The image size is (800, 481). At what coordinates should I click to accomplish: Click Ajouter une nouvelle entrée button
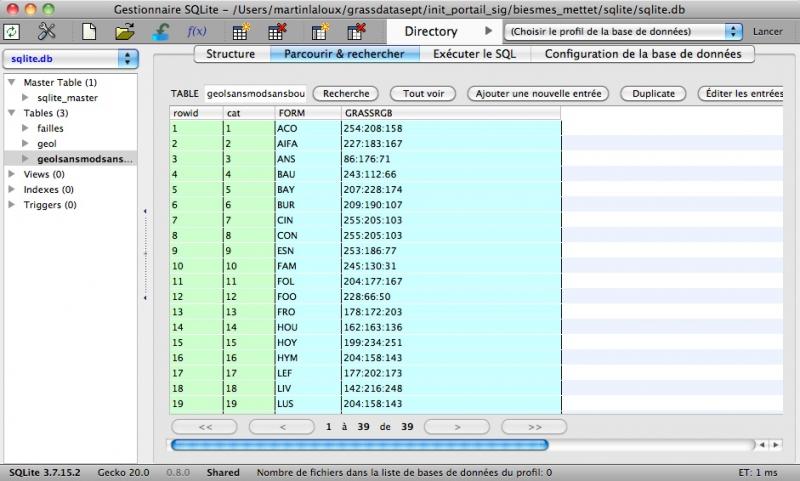(x=538, y=94)
